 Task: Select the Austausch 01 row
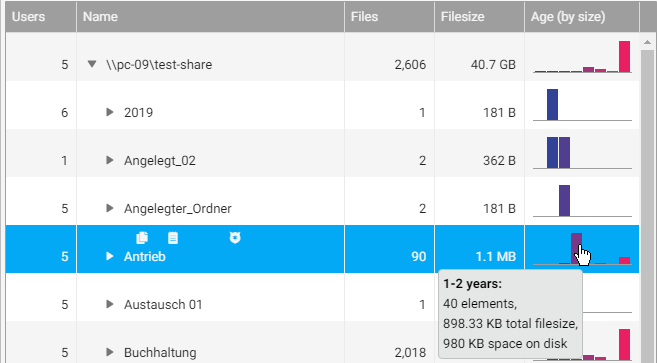(x=322, y=297)
